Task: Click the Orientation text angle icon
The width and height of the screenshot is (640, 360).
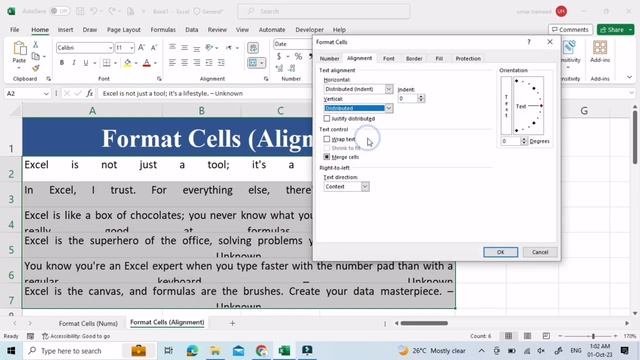Action: coord(209,48)
